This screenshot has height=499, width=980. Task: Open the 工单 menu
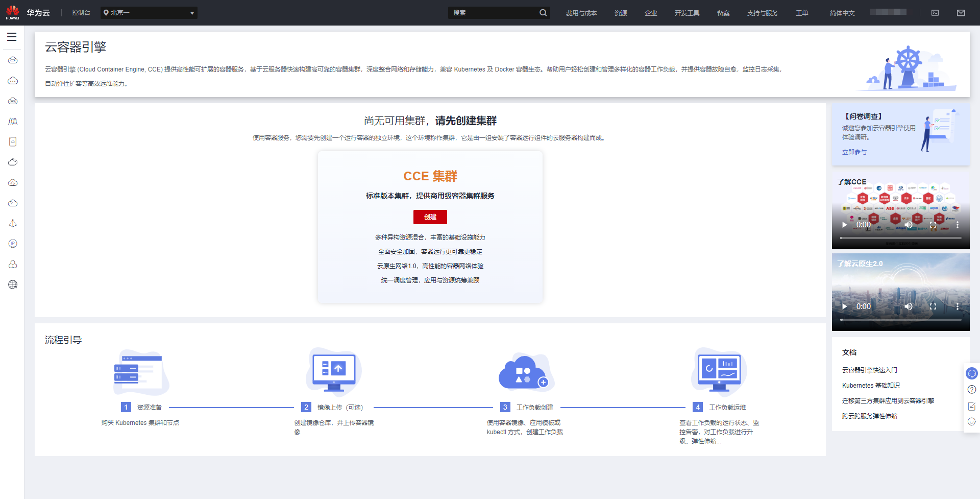click(802, 13)
